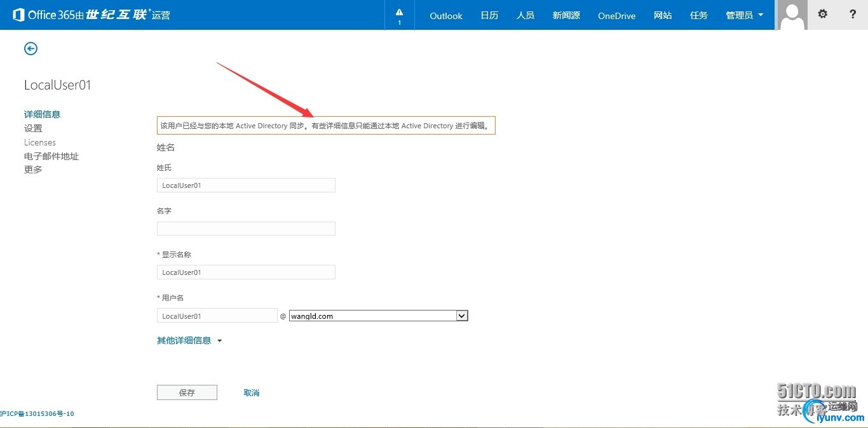This screenshot has width=868, height=428.
Task: Click the 保存 save button
Action: pos(187,392)
